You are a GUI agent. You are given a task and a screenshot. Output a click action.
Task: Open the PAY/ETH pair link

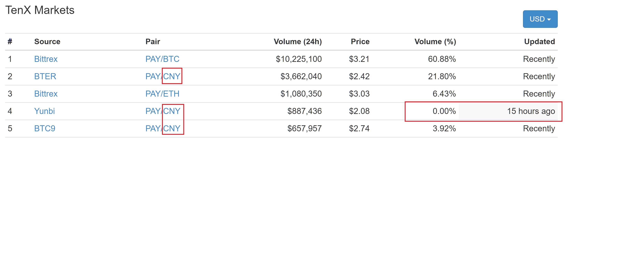click(x=162, y=94)
